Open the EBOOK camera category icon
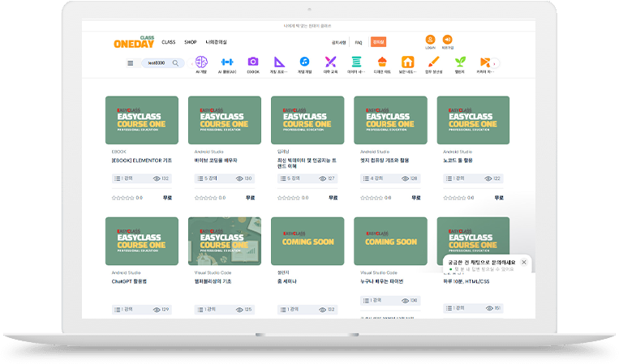The image size is (619, 364). click(x=253, y=62)
